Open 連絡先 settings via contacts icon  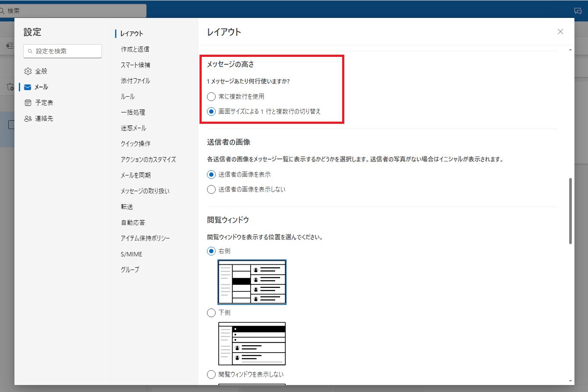(28, 118)
